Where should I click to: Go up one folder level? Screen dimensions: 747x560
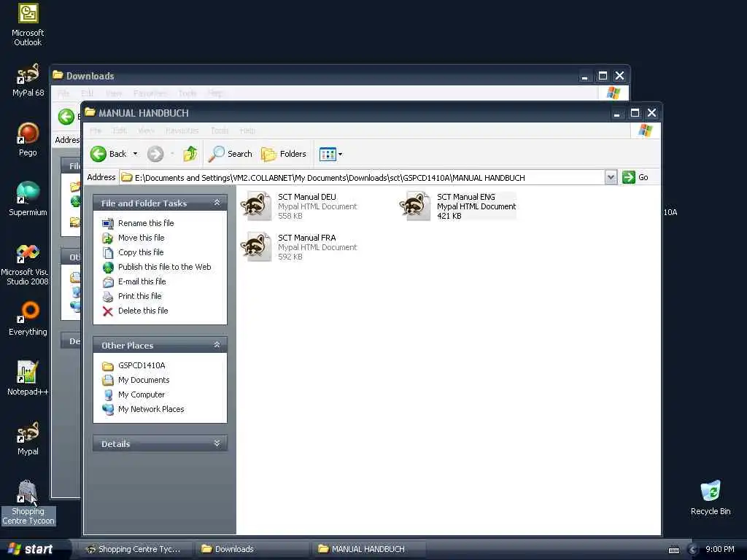point(190,154)
